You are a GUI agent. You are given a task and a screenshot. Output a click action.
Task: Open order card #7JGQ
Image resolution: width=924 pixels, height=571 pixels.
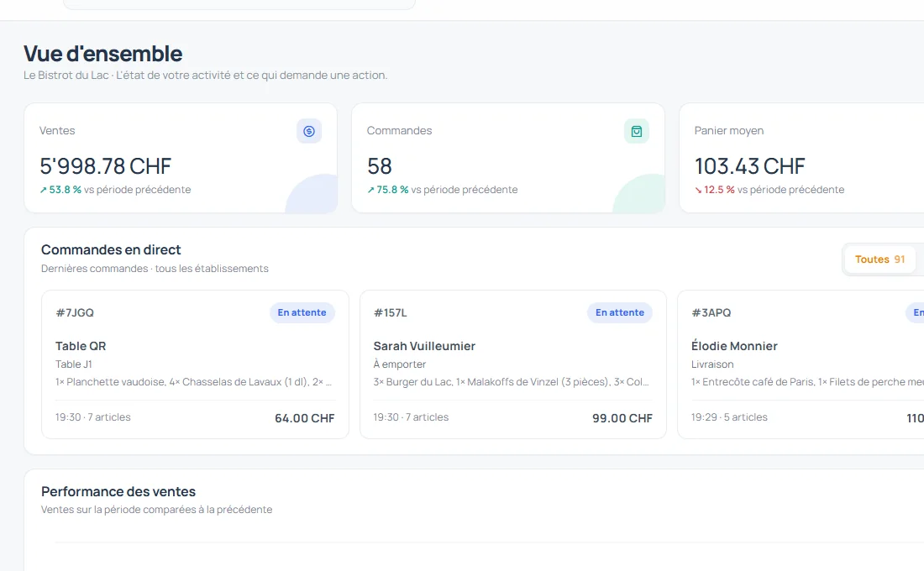(195, 364)
